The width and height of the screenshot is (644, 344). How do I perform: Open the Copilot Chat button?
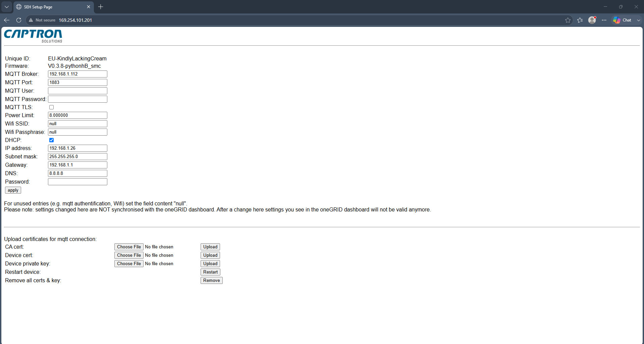(623, 20)
